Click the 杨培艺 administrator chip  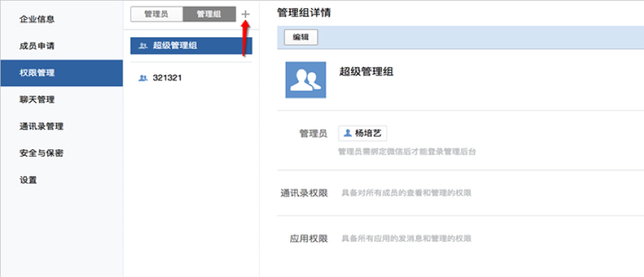tap(363, 133)
